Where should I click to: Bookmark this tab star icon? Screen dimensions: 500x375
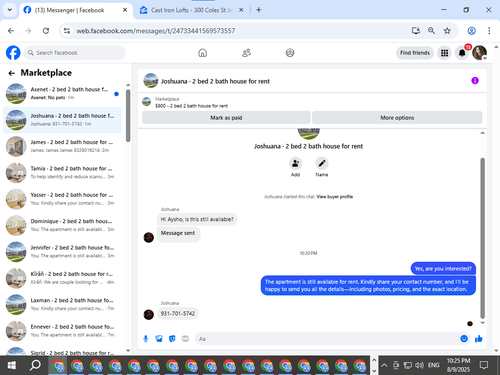(x=447, y=31)
